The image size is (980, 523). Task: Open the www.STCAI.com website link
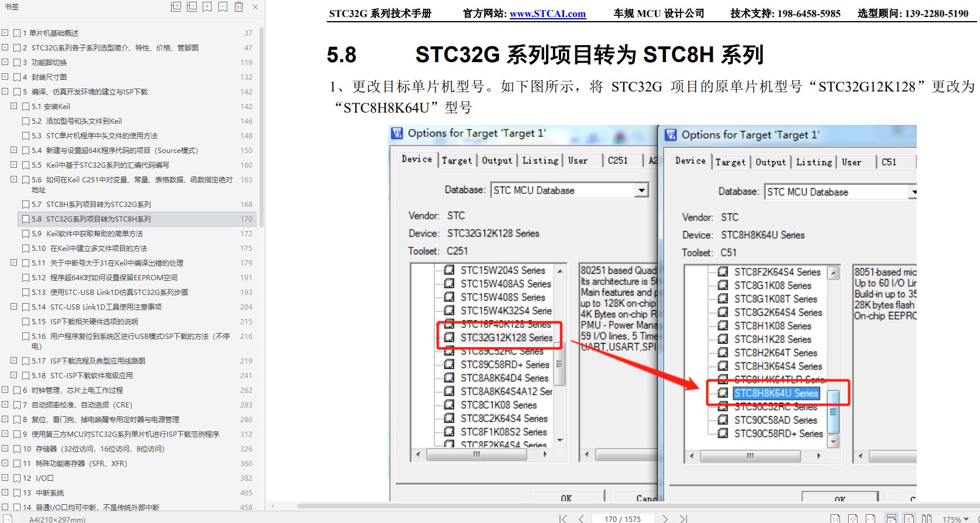point(548,13)
